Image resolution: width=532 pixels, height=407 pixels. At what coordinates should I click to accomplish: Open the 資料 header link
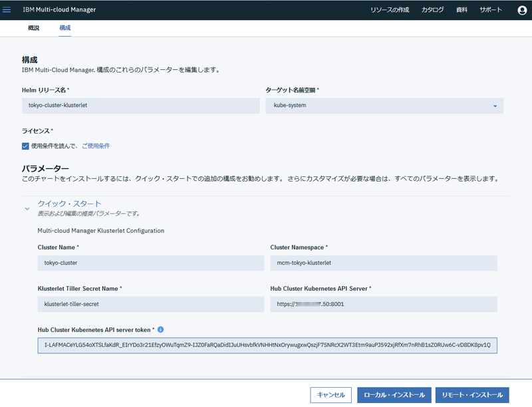(x=462, y=10)
